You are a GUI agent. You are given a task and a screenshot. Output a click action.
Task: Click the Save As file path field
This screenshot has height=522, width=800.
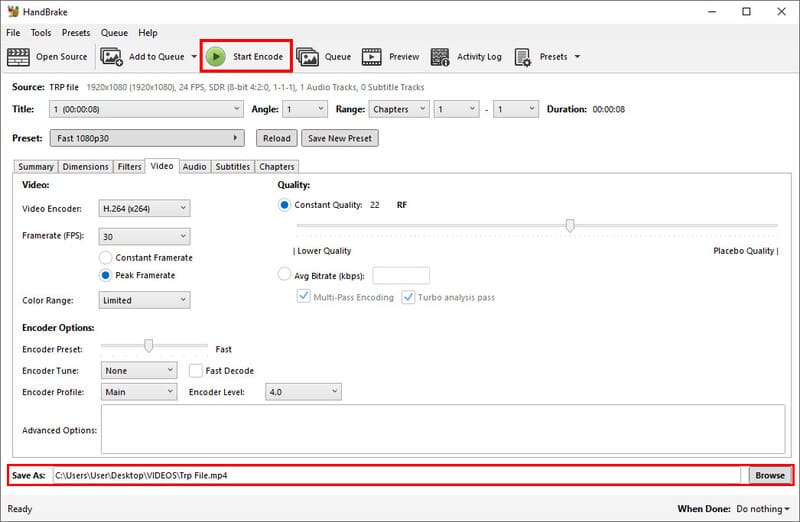coord(396,475)
